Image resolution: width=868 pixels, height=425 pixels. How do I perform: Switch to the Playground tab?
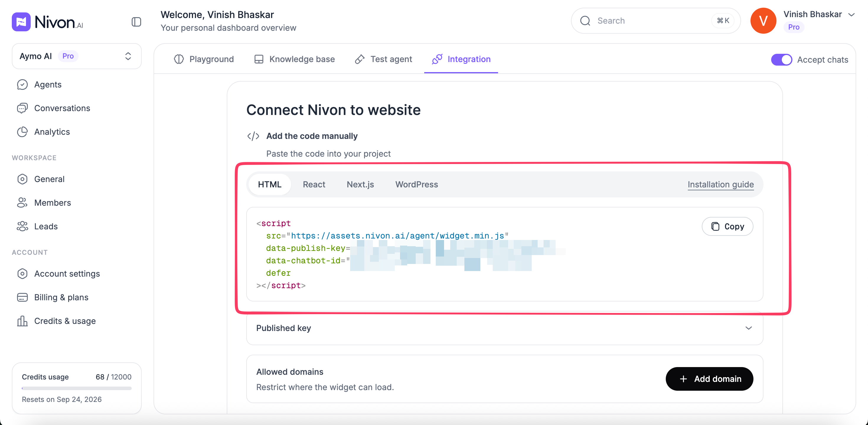203,59
